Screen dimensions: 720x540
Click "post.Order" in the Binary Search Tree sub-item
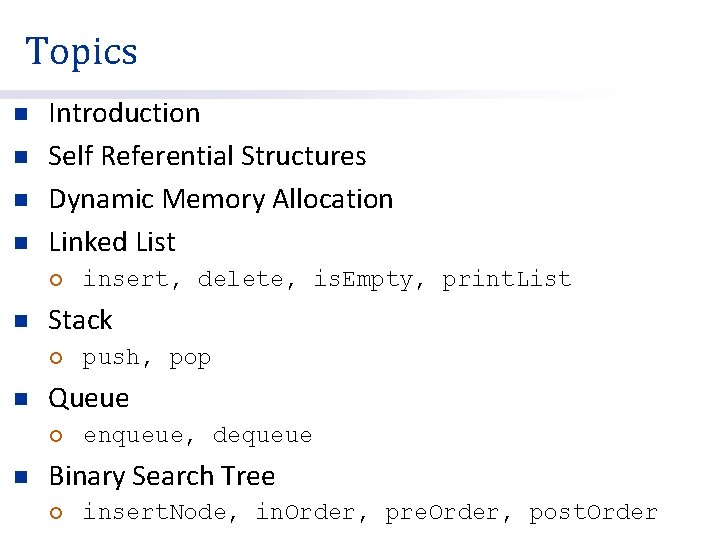[x=593, y=513]
